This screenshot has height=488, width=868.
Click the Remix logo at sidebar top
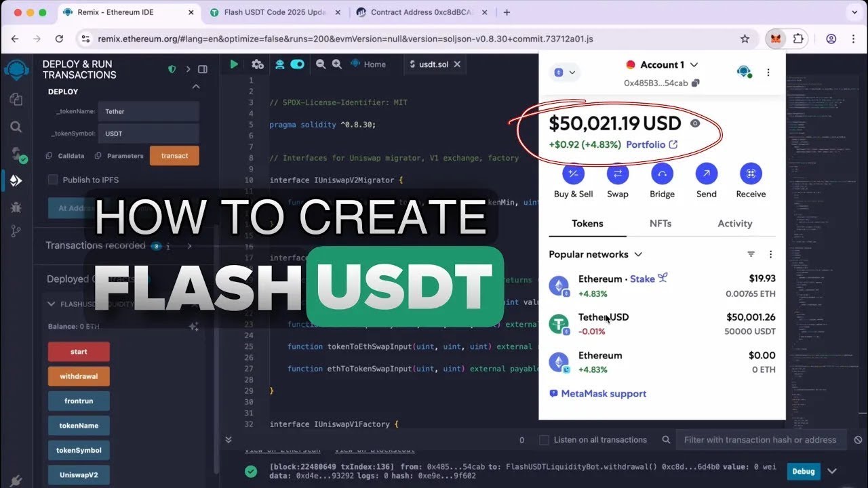[x=16, y=70]
